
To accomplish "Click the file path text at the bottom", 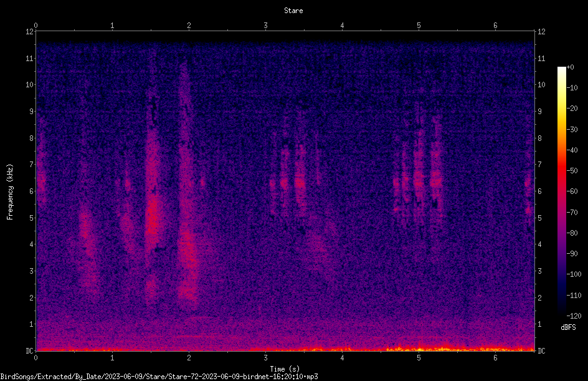I will click(x=159, y=377).
